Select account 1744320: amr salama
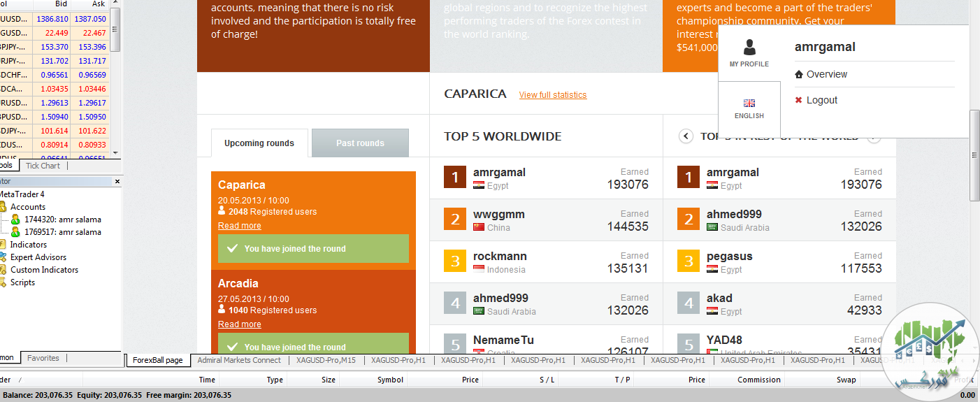The image size is (980, 402). tap(62, 220)
